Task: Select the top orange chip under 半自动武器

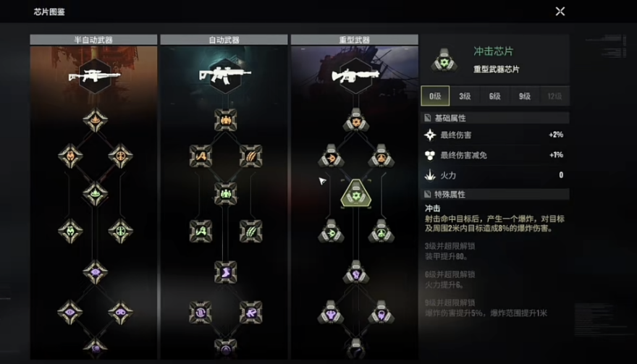Action: pyautogui.click(x=95, y=120)
